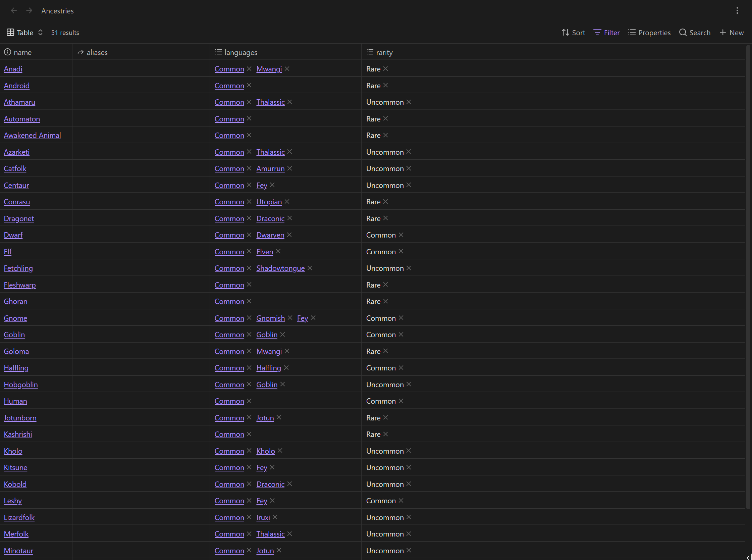
Task: Remove Fey language from Gnome row
Action: click(x=313, y=318)
